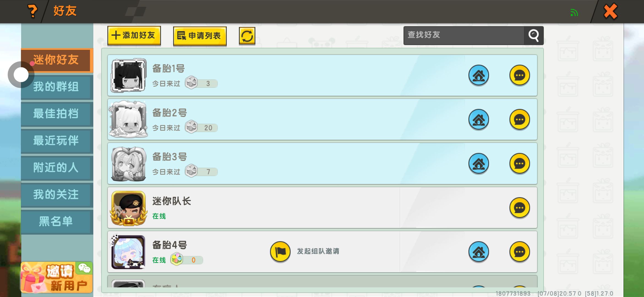Click 备胎3号's avatar thumbnail
The height and width of the screenshot is (297, 644).
pyautogui.click(x=129, y=164)
